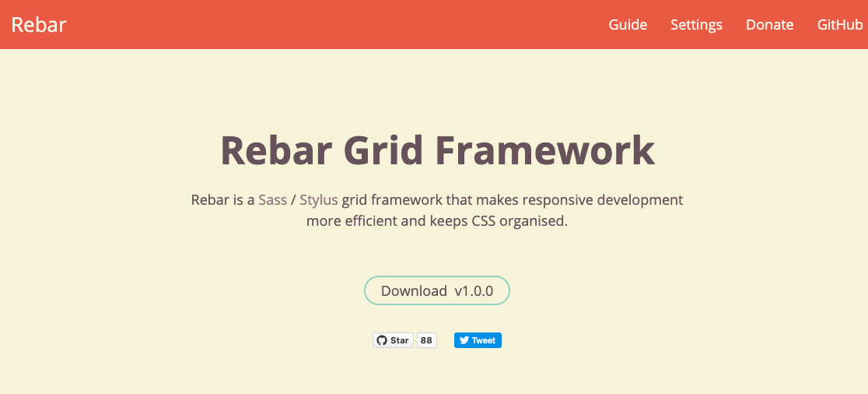Share the page using the Tweet button

(x=478, y=340)
